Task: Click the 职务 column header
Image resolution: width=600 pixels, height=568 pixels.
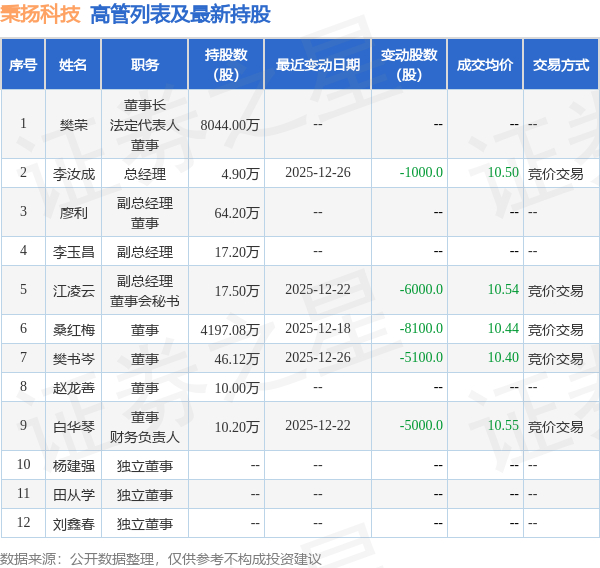Action: click(145, 64)
